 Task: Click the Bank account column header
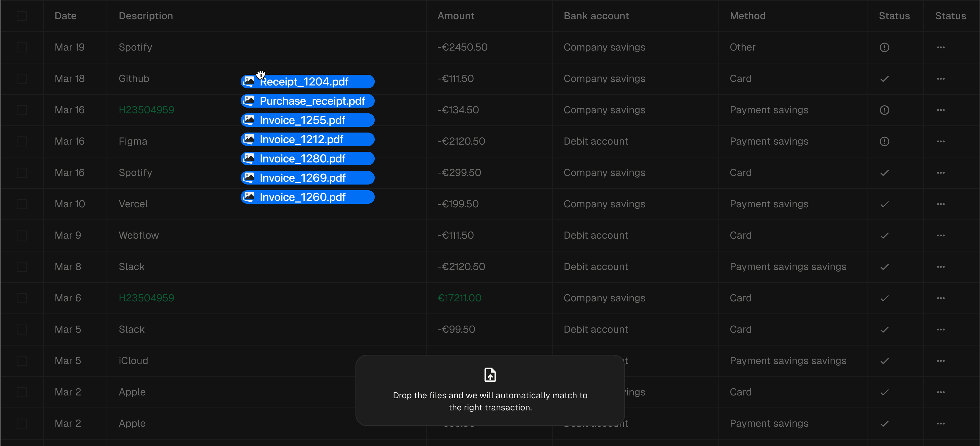pos(596,16)
